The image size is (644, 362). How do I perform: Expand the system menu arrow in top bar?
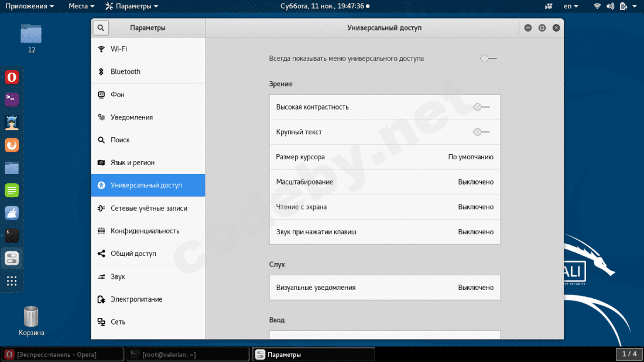635,6
